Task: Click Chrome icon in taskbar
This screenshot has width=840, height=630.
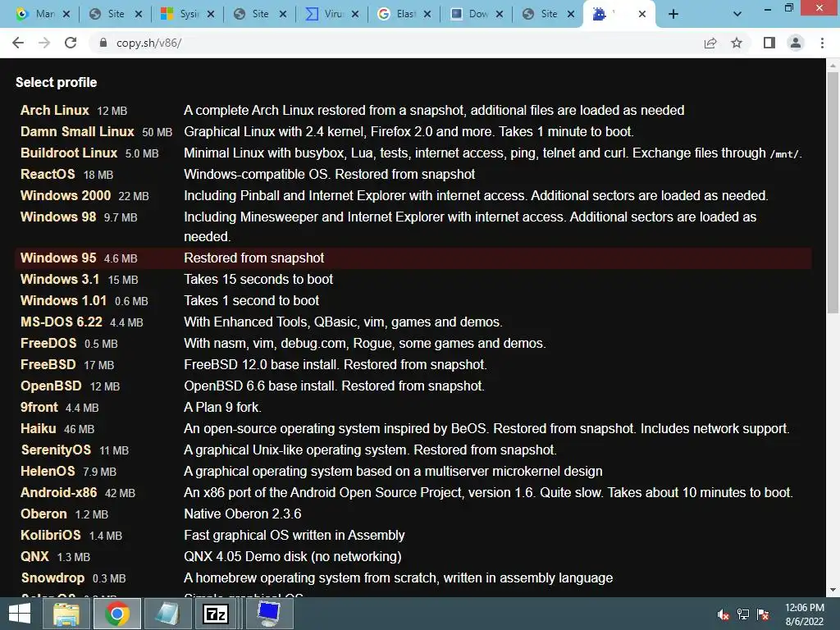Action: (x=116, y=614)
